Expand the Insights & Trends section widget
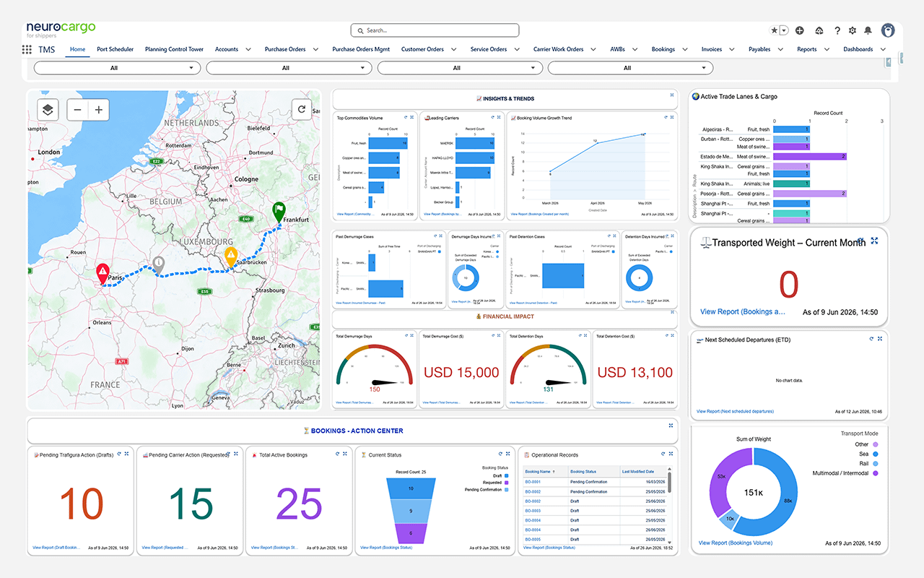Screen dimensions: 924x578 coord(671,95)
